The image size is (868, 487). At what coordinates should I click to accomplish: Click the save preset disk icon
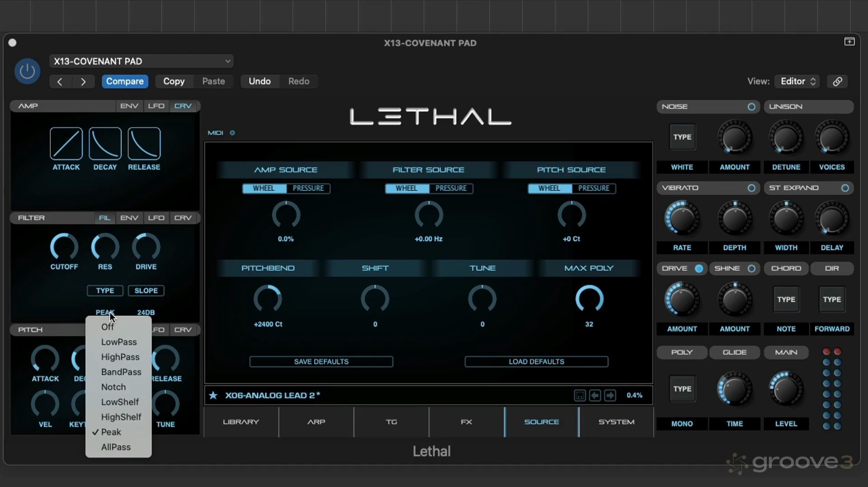tap(580, 395)
